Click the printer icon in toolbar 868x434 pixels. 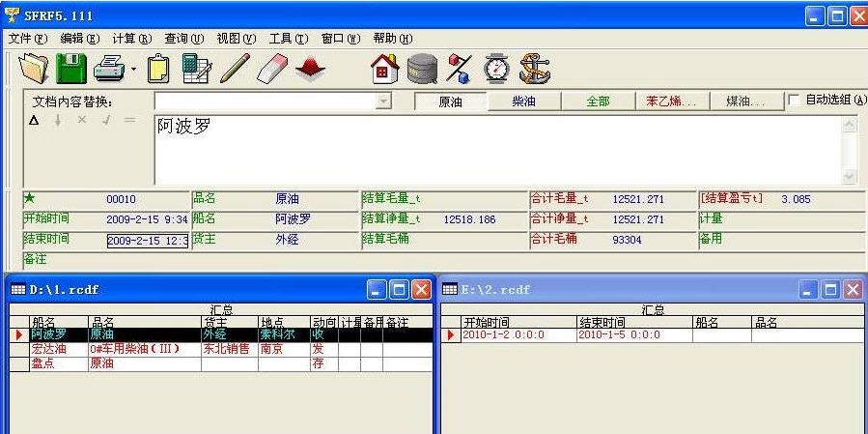point(108,69)
